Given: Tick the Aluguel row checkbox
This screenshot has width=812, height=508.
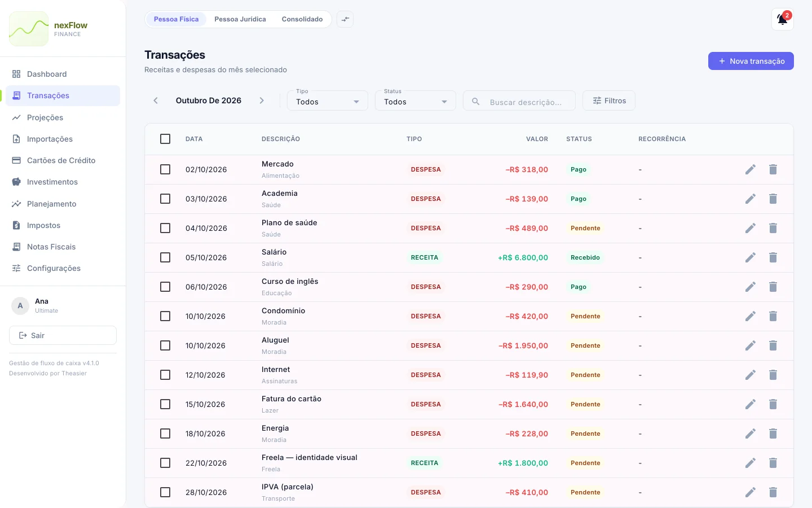Looking at the screenshot, I should (165, 345).
